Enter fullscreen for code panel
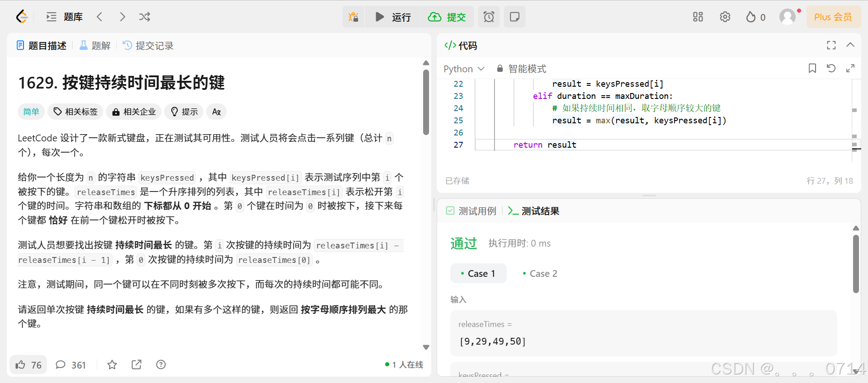 pyautogui.click(x=831, y=45)
